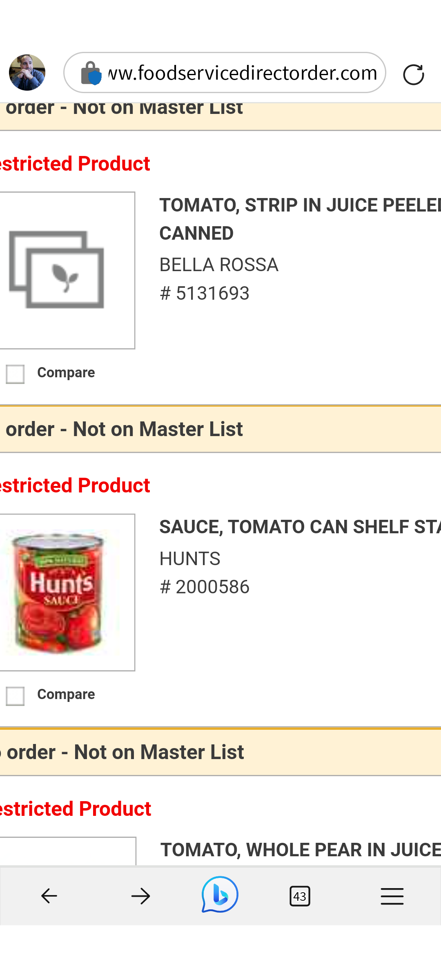
Task: Open the browser hamburger menu
Action: (392, 896)
